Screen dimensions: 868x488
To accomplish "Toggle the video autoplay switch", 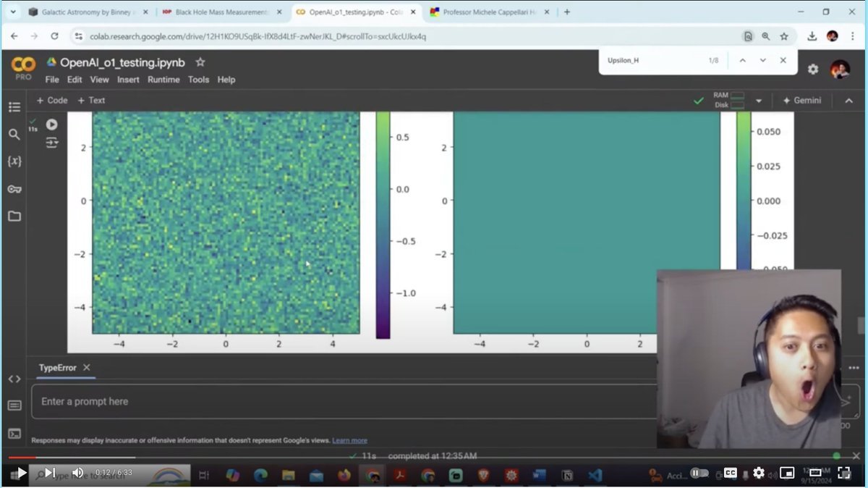I will pos(699,473).
